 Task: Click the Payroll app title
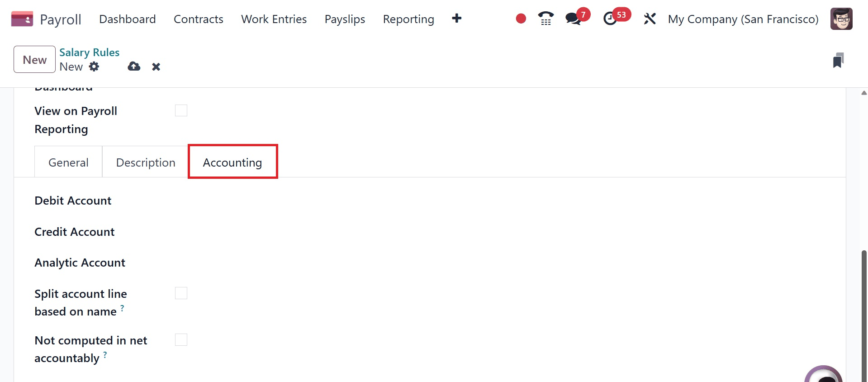coord(61,19)
